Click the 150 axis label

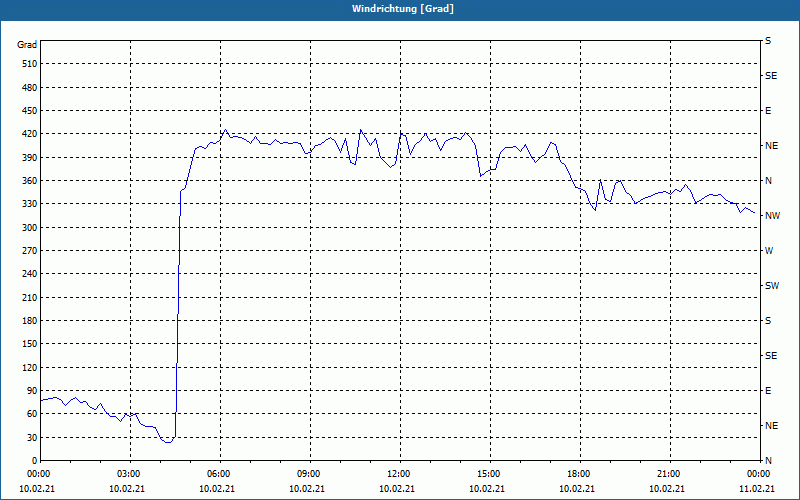click(30, 344)
